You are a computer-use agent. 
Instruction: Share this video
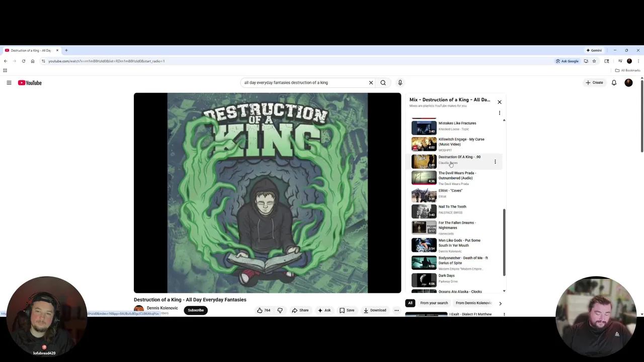tap(300, 310)
